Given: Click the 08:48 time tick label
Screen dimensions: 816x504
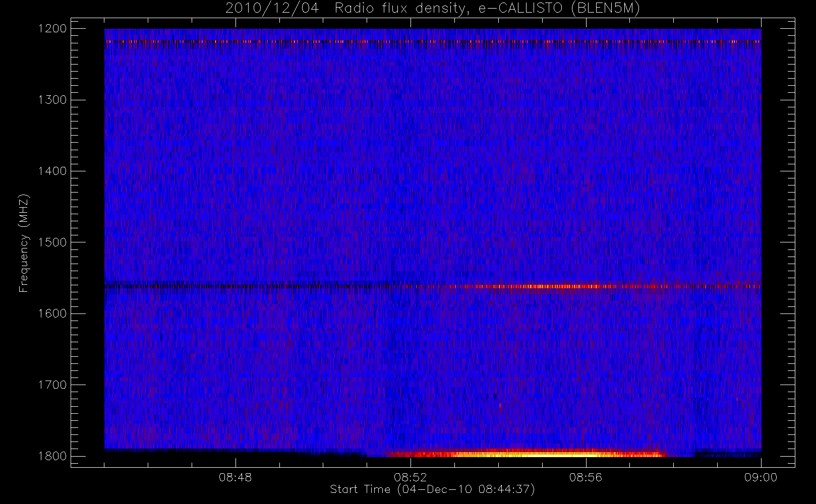Looking at the screenshot, I should (236, 477).
